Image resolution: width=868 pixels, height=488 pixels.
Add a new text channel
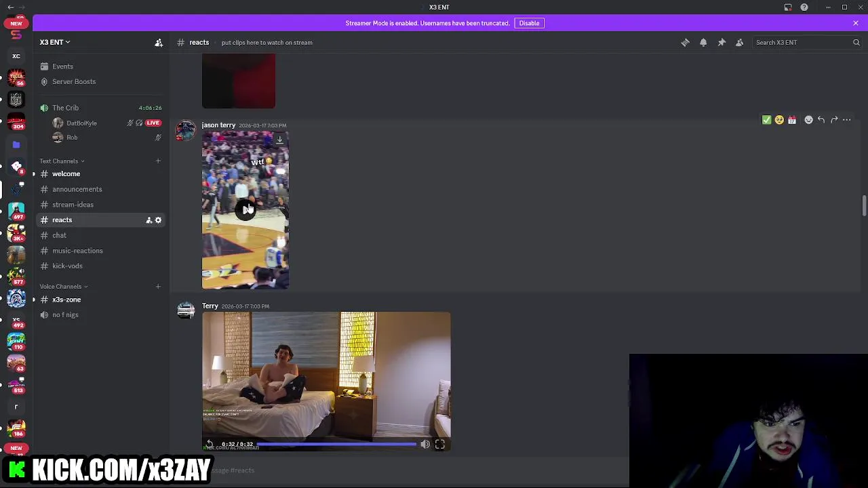(158, 161)
